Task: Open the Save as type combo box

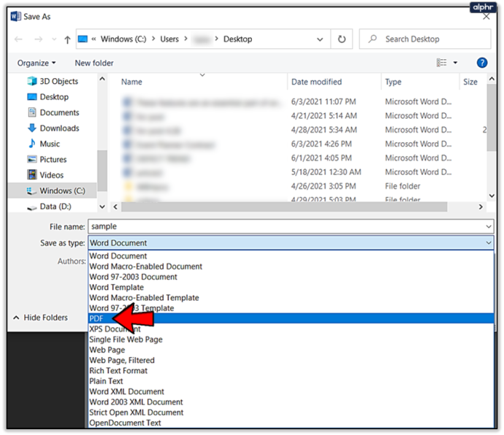Action: click(291, 243)
